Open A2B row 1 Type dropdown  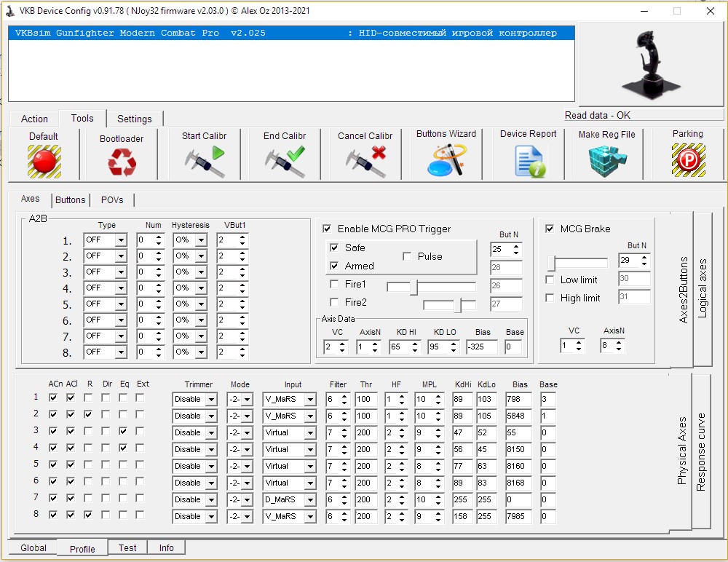(x=121, y=240)
